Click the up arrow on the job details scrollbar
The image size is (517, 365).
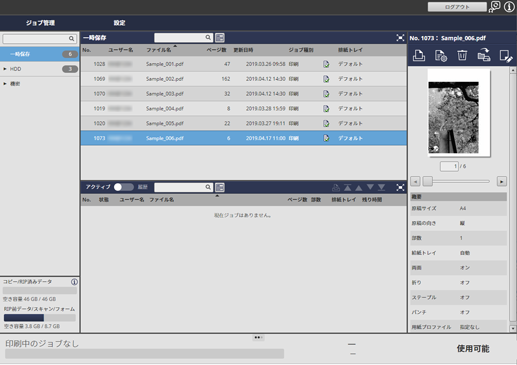coord(513,71)
